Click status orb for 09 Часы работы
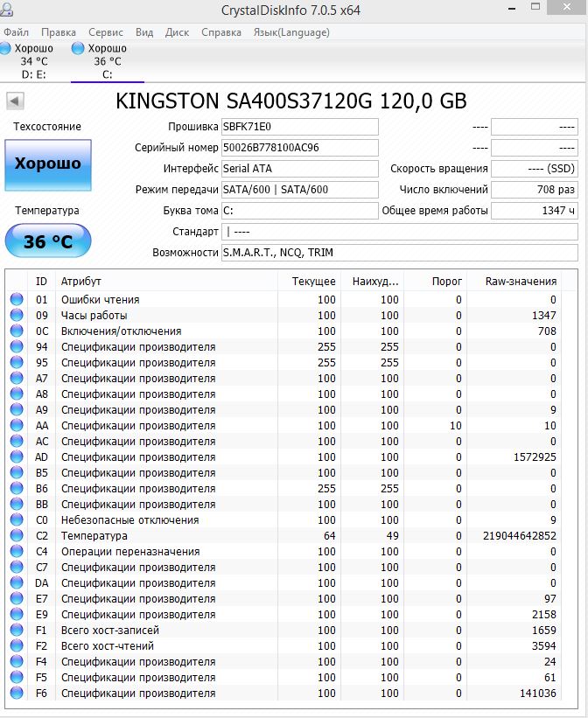The height and width of the screenshot is (718, 588). pyautogui.click(x=17, y=315)
